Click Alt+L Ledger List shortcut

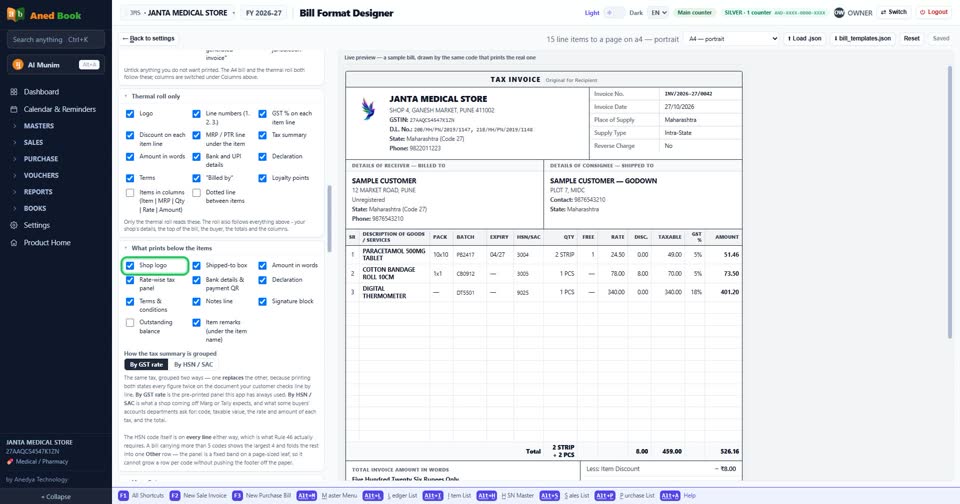point(391,495)
